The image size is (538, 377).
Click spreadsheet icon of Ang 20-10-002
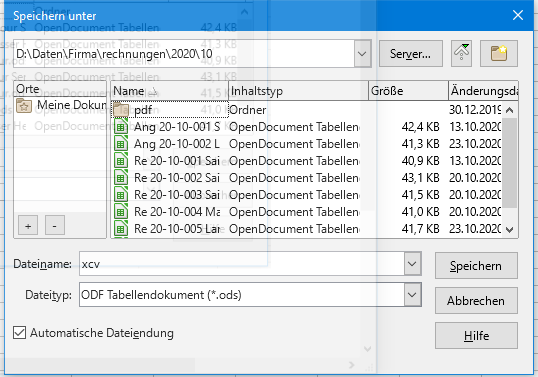coord(121,144)
